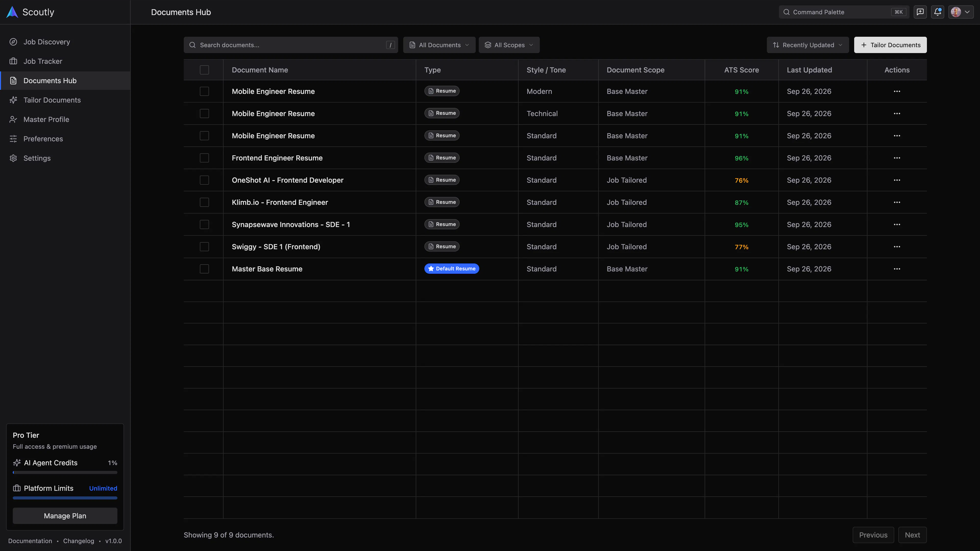Image resolution: width=980 pixels, height=551 pixels.
Task: Click the AI Agent Credits sparkle icon
Action: click(17, 463)
